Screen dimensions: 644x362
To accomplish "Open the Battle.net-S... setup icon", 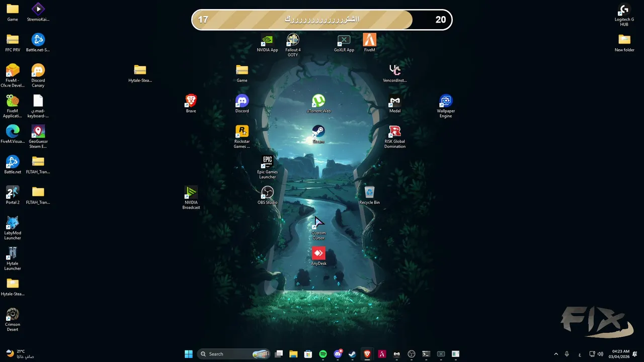I will 38,43.
